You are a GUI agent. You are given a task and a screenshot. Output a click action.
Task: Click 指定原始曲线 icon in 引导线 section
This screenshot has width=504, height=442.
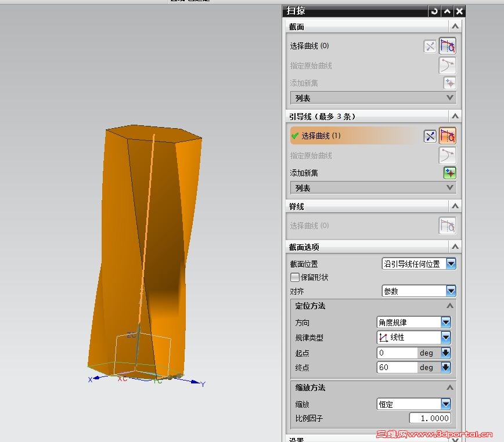pyautogui.click(x=448, y=155)
